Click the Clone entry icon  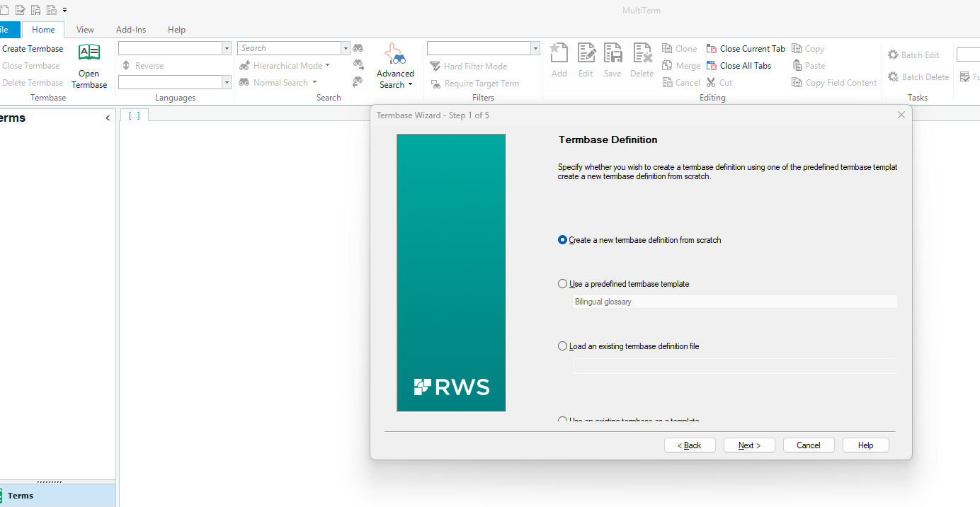coord(667,49)
